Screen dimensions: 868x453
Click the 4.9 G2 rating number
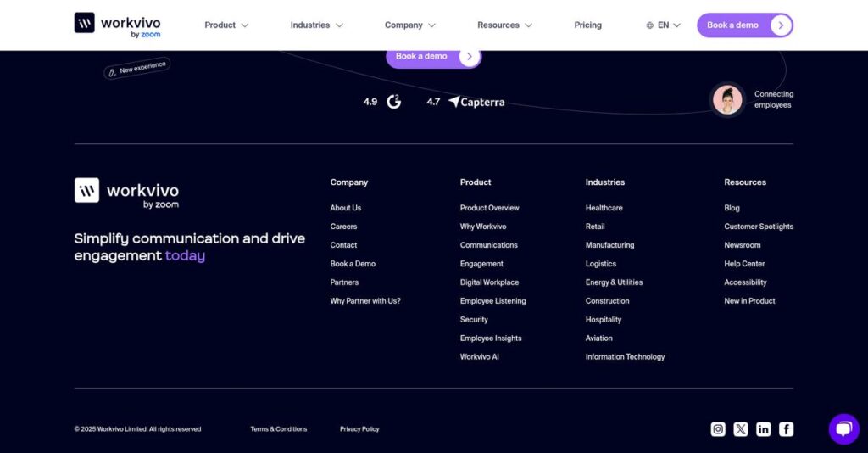point(370,102)
